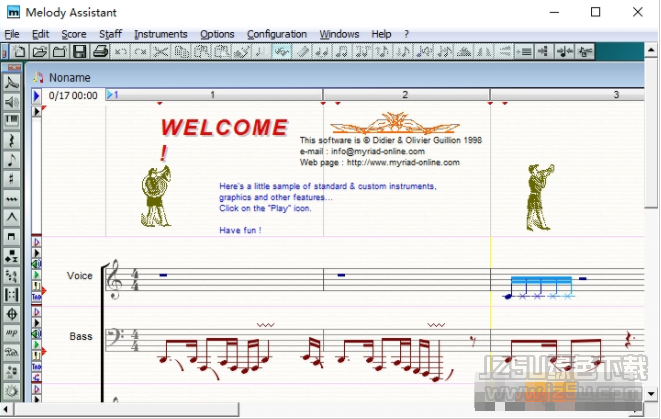Click the 0/17 00:00 time counter
661x419 pixels.
tap(73, 96)
